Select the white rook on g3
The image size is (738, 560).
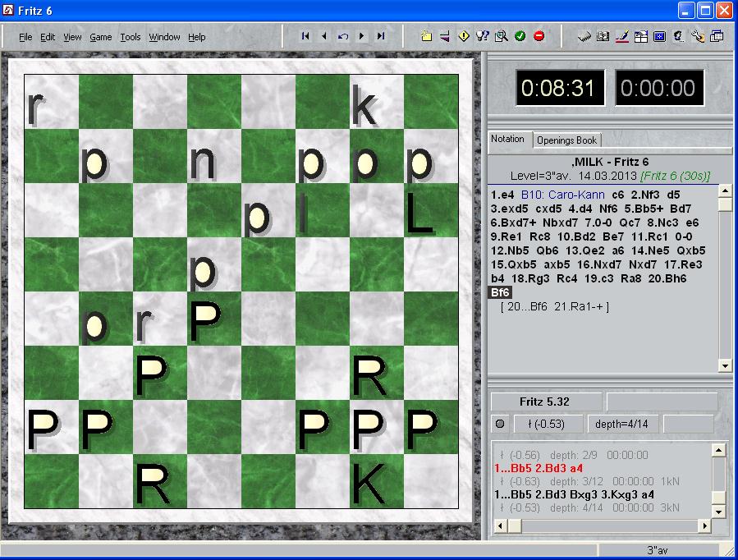click(x=377, y=373)
